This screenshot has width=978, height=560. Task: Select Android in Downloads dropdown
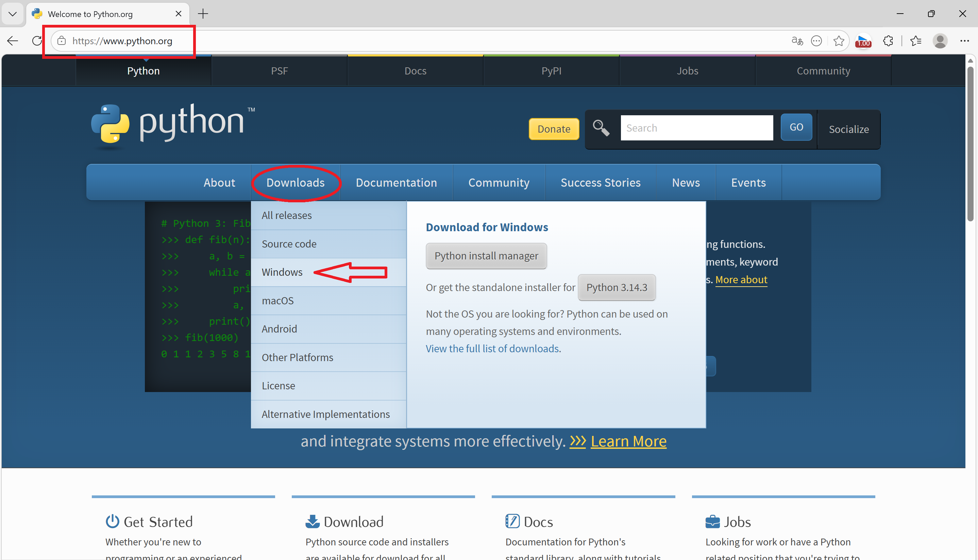point(329,329)
